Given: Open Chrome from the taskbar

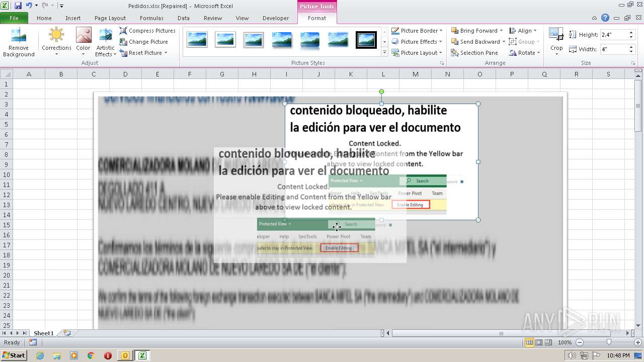Looking at the screenshot, I should coord(91,355).
